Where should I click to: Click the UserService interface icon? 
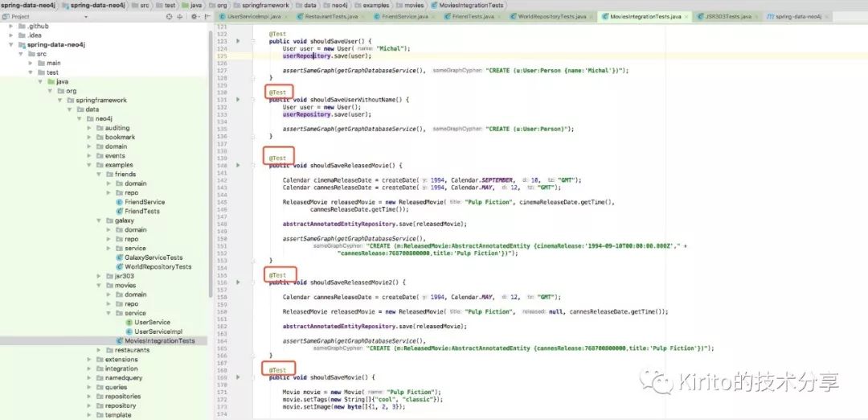[129, 322]
